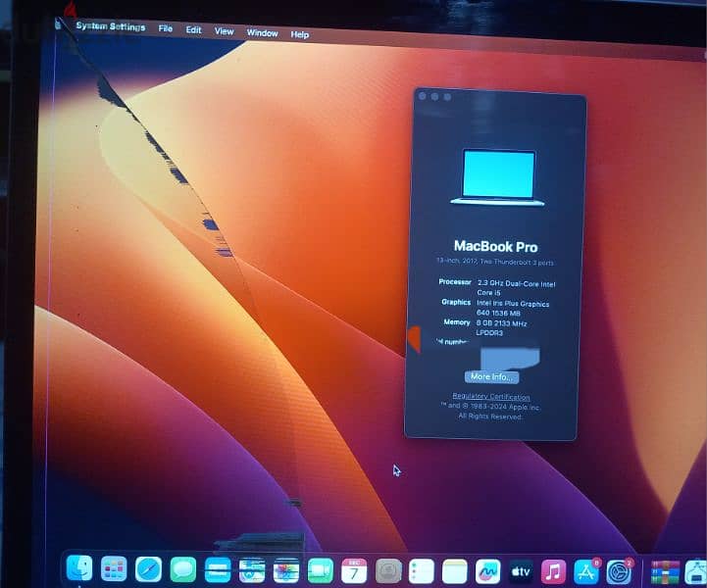The image size is (707, 588).
Task: Open the Edit menu
Action: 193,29
